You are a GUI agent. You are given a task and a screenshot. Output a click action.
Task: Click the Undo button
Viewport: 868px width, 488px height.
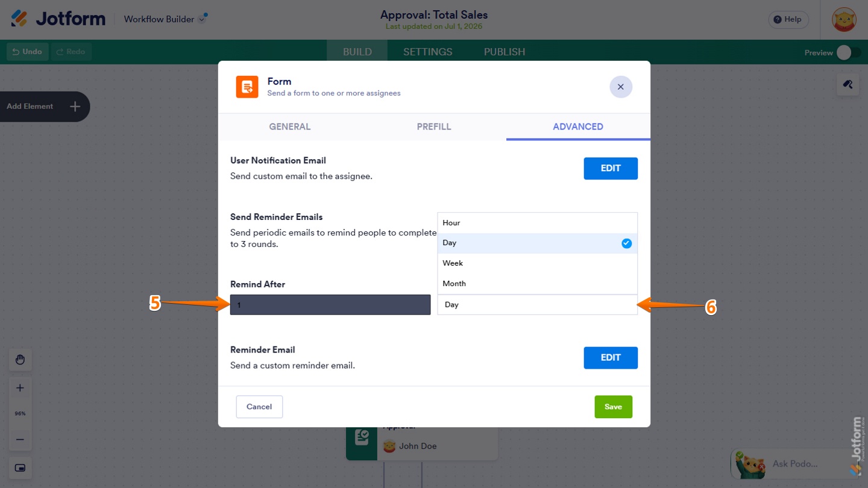click(x=28, y=52)
